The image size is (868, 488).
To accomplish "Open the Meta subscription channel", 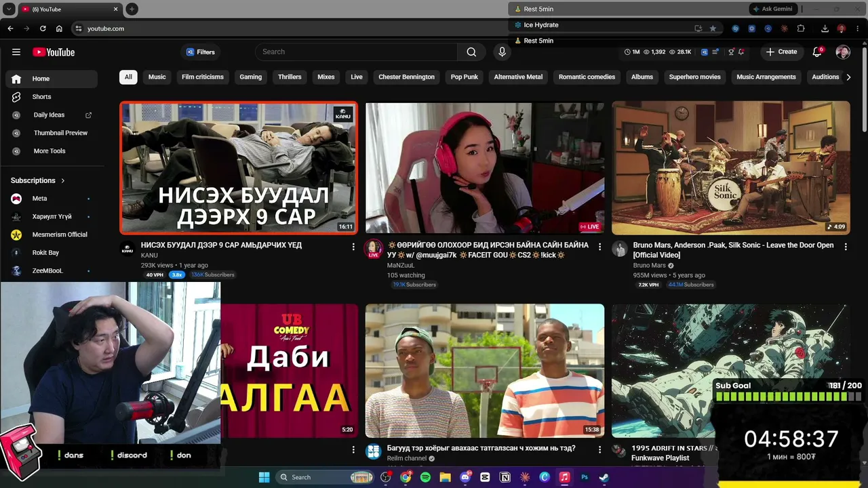I will click(x=52, y=199).
